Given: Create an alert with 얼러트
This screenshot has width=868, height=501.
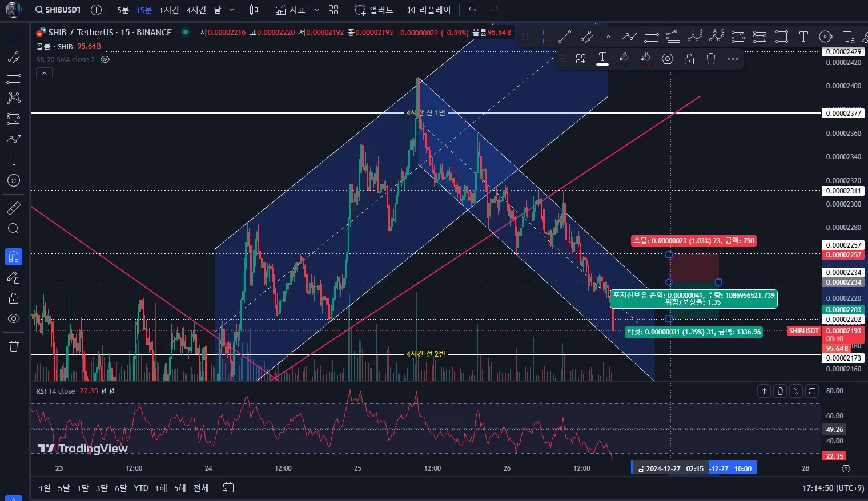Looking at the screenshot, I should [x=374, y=10].
